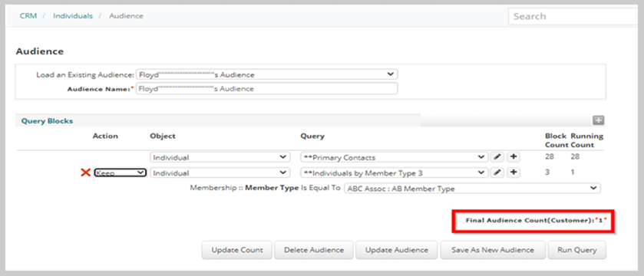The image size is (644, 276).
Task: Click the Delete Audience button
Action: coord(314,250)
